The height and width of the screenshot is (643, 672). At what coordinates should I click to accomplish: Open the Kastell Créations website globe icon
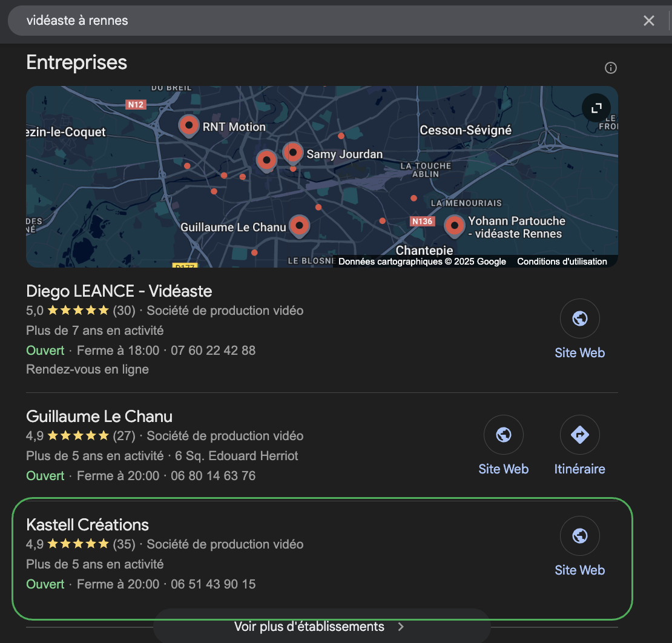point(579,536)
